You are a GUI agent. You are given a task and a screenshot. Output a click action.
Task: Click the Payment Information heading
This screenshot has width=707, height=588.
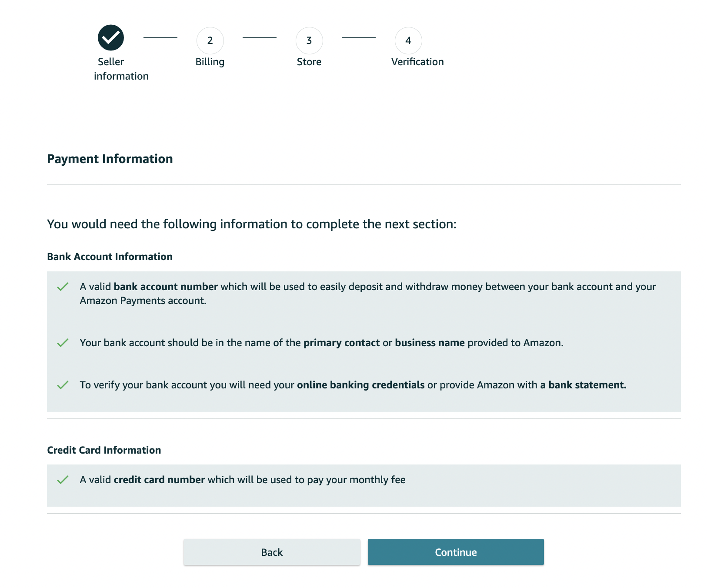coord(110,159)
